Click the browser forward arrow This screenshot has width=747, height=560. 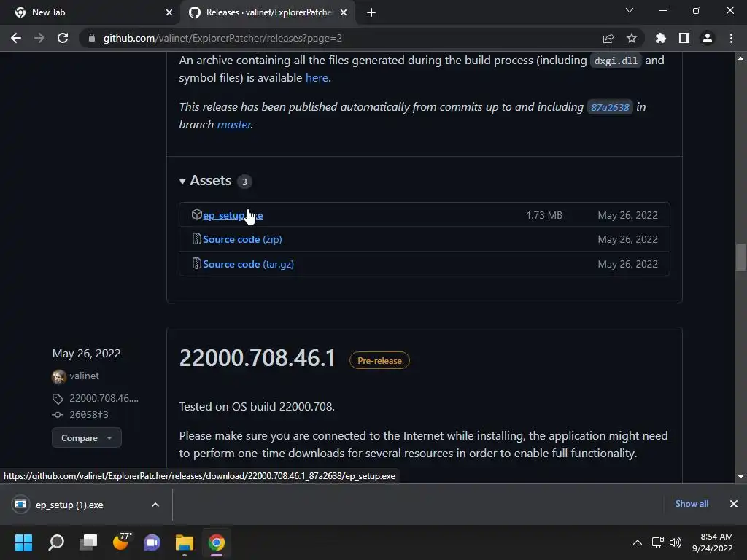click(39, 38)
